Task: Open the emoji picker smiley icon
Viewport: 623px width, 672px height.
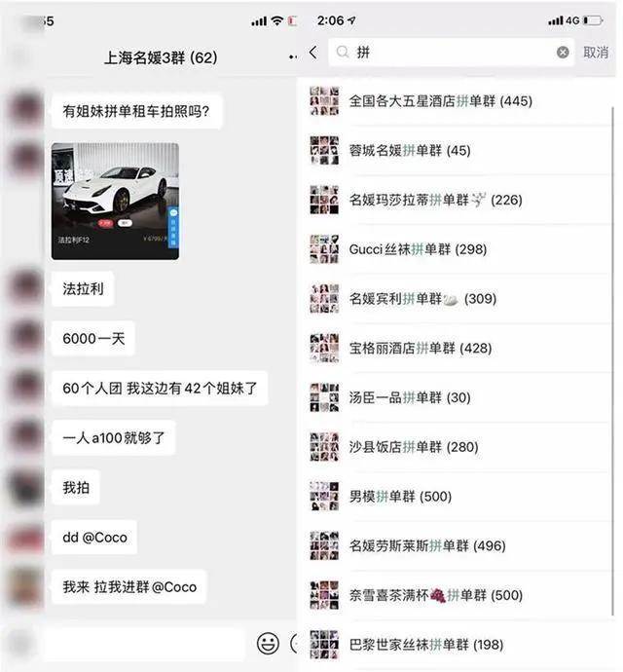Action: (269, 643)
